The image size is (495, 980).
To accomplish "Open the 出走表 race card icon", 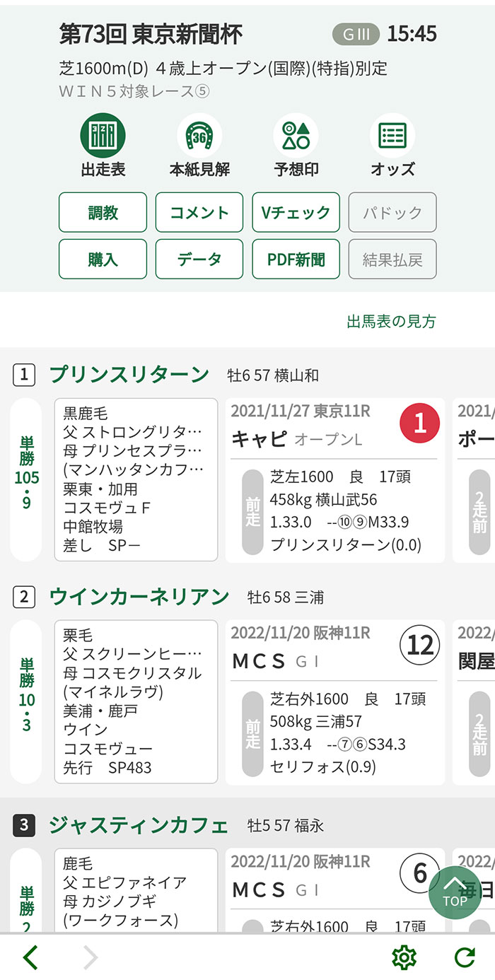I will (x=103, y=136).
